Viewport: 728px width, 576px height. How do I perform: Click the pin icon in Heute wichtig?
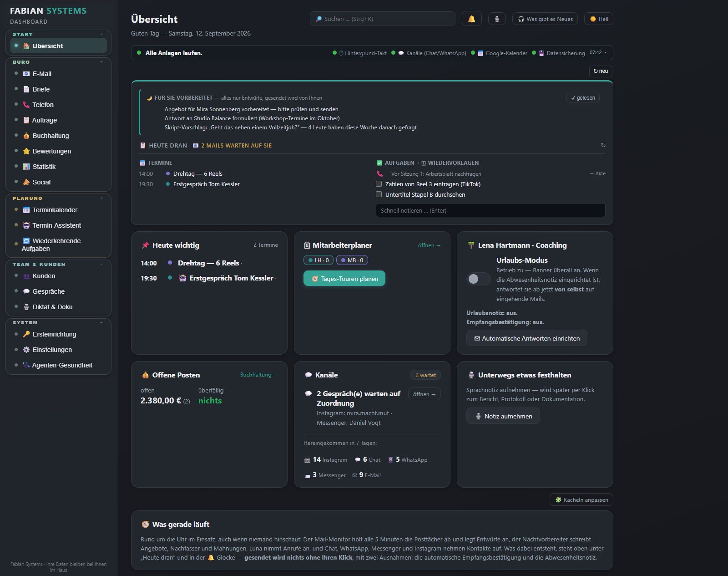145,245
